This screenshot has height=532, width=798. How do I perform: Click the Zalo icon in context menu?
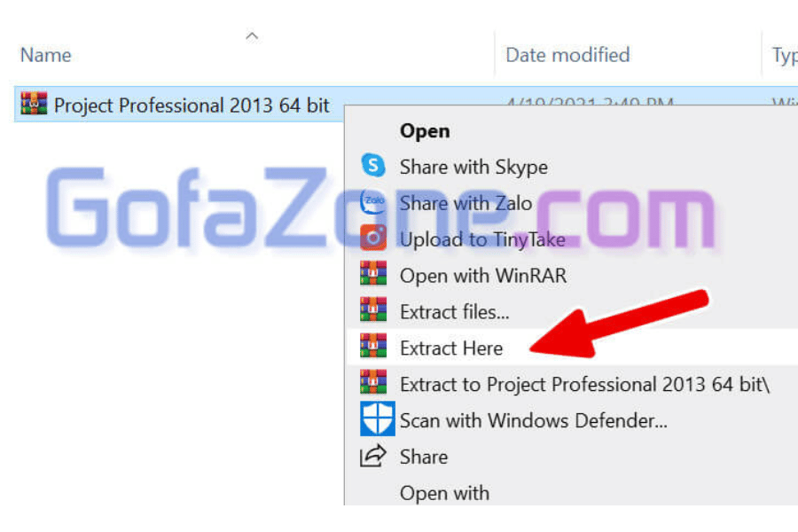373,201
